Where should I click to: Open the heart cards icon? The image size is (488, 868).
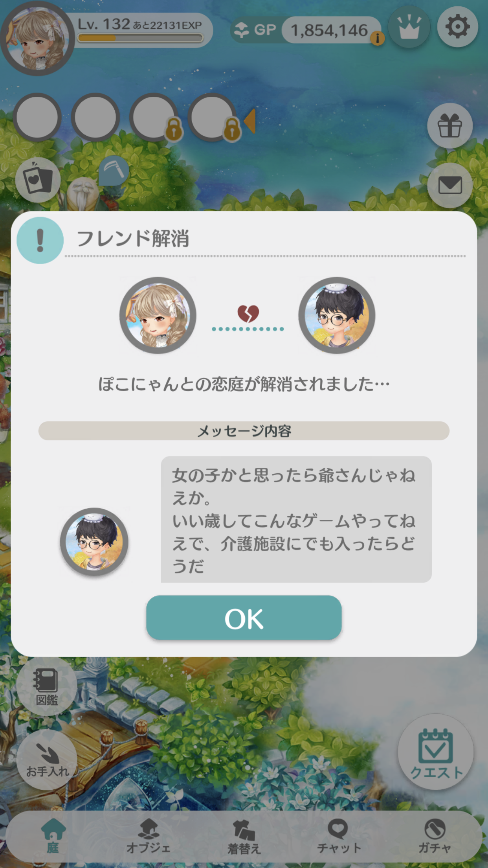38,180
